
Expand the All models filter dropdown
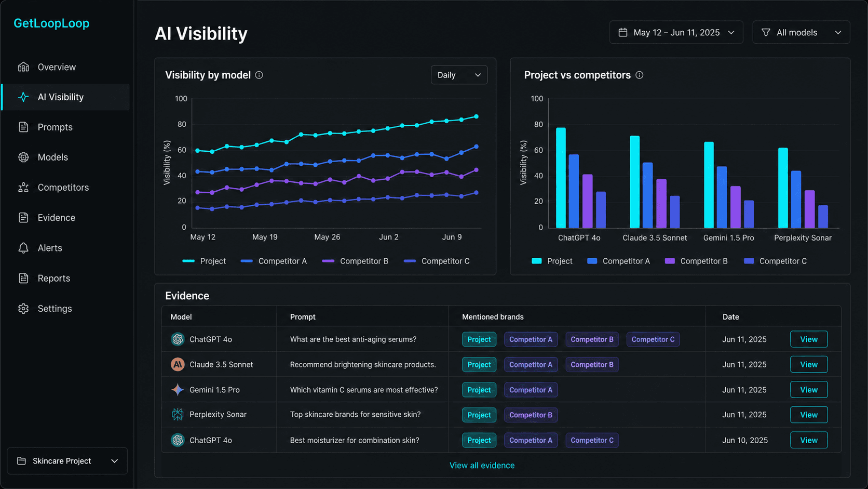(801, 32)
